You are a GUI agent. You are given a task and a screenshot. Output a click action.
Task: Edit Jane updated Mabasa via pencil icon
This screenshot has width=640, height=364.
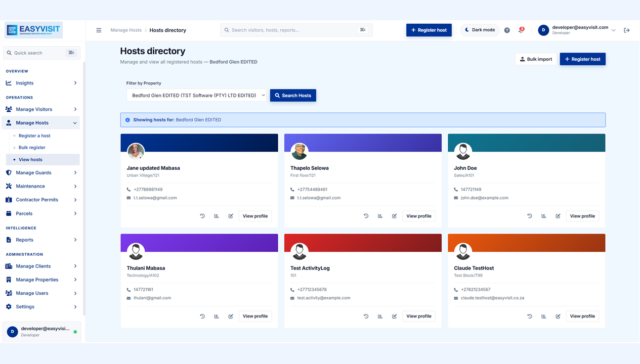pos(231,216)
